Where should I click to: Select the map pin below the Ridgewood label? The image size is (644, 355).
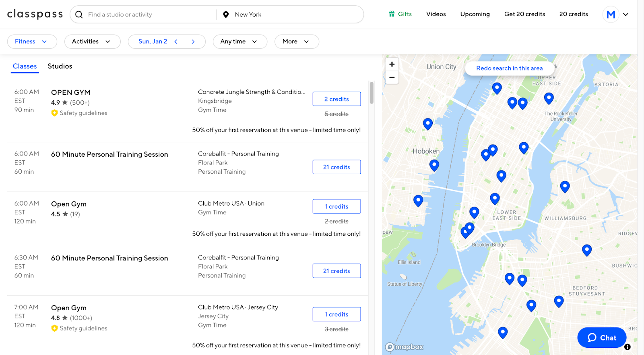point(587,250)
